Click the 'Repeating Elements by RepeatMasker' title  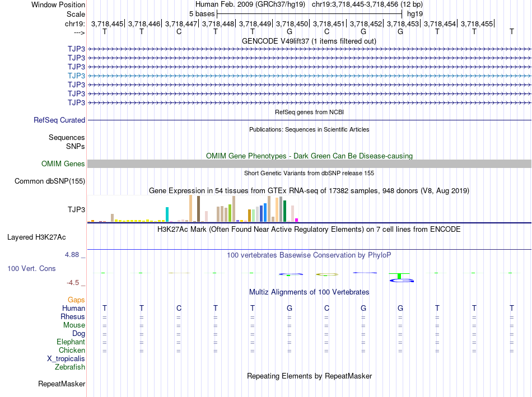click(310, 376)
